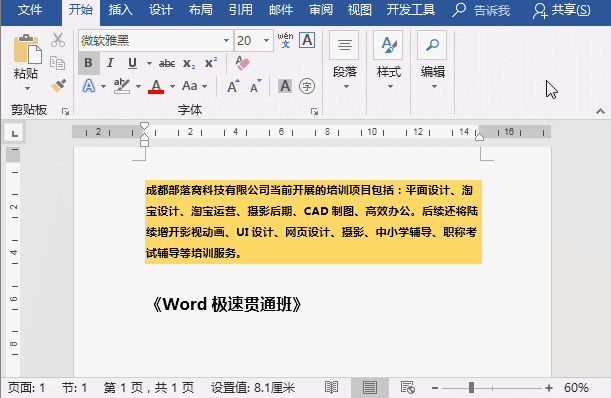This screenshot has height=398, width=611.
Task: Click the text highlight color pen
Action: point(122,86)
